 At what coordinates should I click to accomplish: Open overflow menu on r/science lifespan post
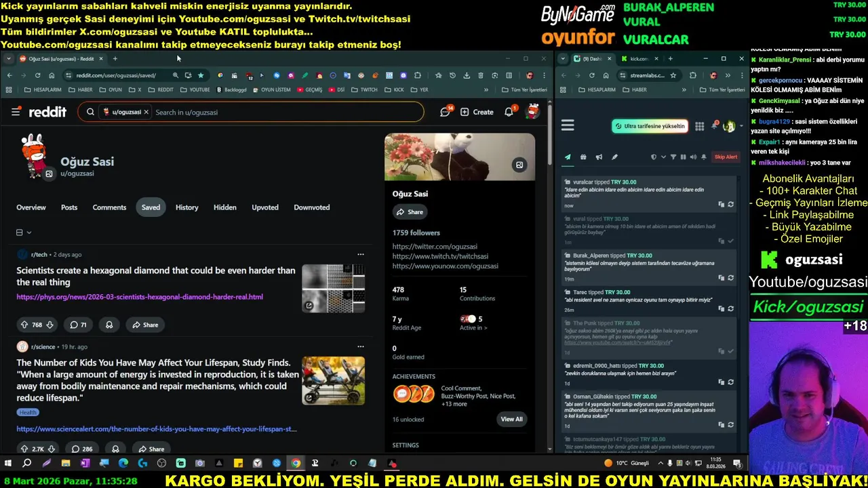tap(360, 347)
